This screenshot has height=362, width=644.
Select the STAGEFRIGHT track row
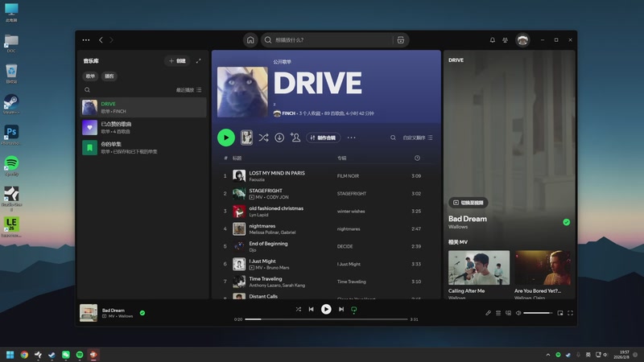[327, 193]
